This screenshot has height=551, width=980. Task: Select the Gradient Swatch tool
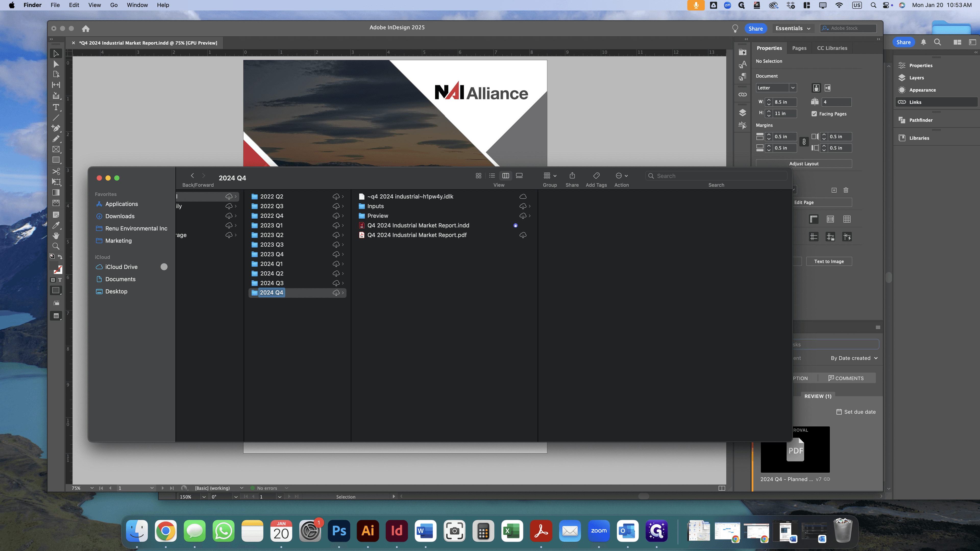pos(56,192)
